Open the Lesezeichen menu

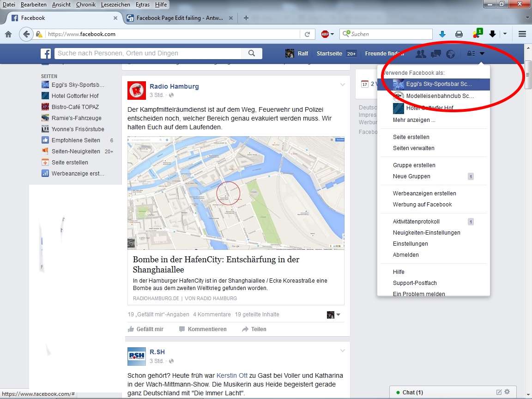coord(115,5)
